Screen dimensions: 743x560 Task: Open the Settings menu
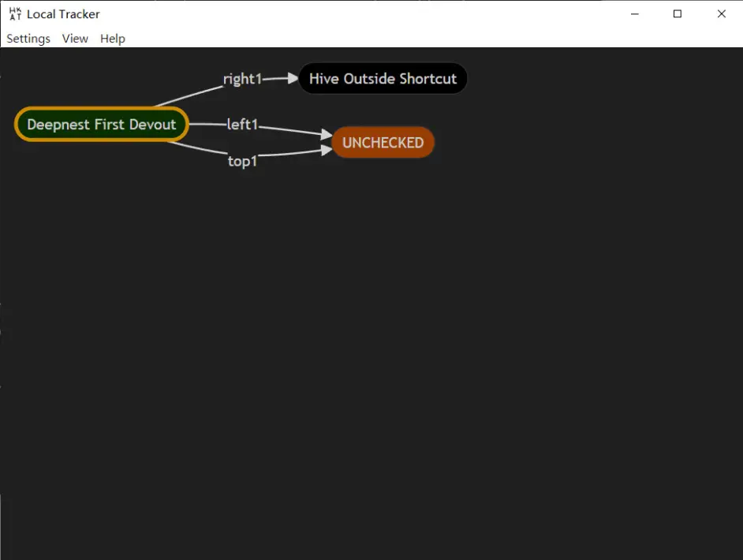[28, 39]
